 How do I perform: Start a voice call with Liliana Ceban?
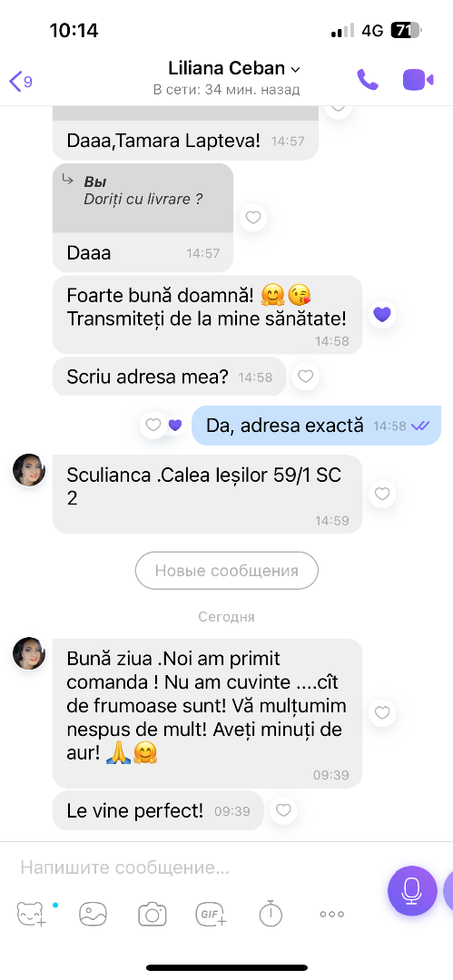coord(368,79)
